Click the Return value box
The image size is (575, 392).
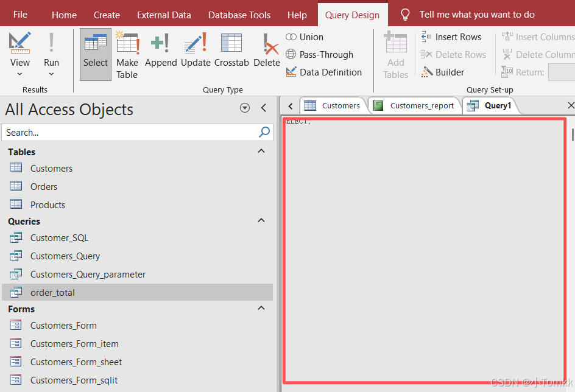coord(562,72)
